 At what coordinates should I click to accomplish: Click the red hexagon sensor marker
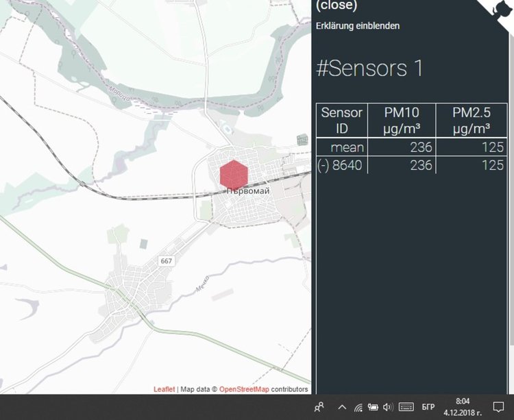(232, 174)
